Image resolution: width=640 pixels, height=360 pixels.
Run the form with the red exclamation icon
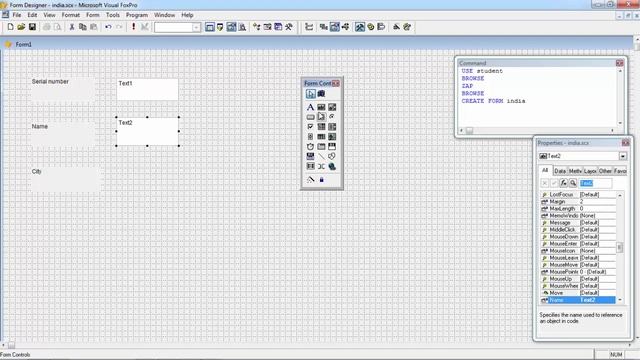[x=133, y=27]
